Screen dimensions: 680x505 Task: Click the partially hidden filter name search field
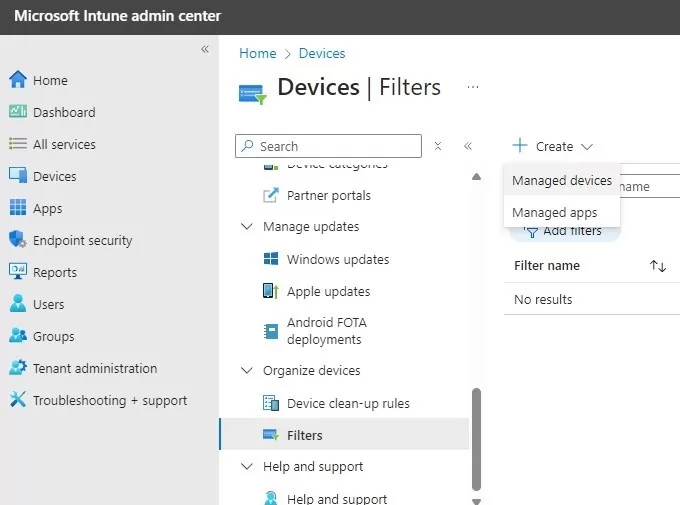coord(650,186)
